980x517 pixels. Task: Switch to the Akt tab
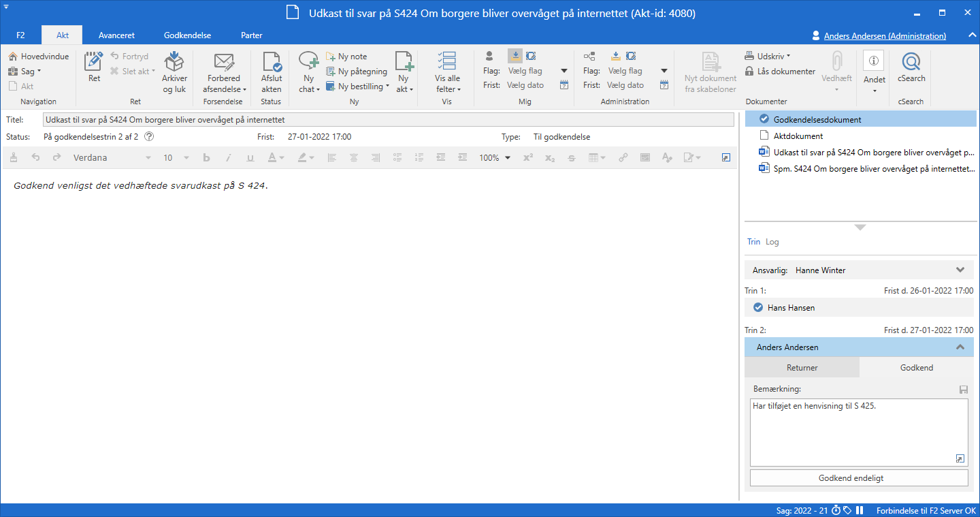coord(62,35)
